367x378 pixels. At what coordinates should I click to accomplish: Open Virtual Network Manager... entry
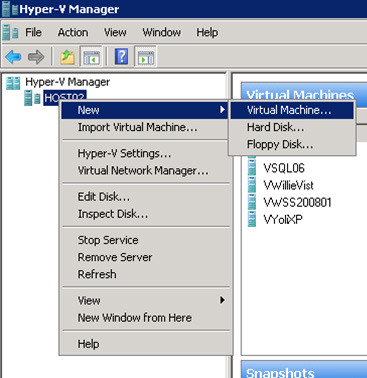(x=145, y=171)
